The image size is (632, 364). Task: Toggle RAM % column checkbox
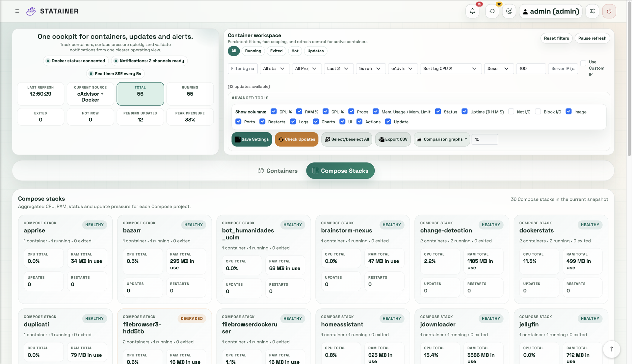coord(299,111)
